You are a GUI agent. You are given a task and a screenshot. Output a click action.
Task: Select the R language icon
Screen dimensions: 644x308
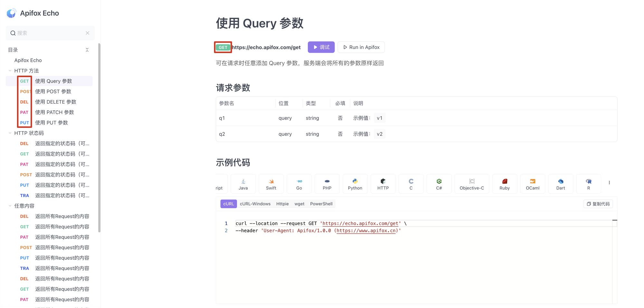click(589, 181)
